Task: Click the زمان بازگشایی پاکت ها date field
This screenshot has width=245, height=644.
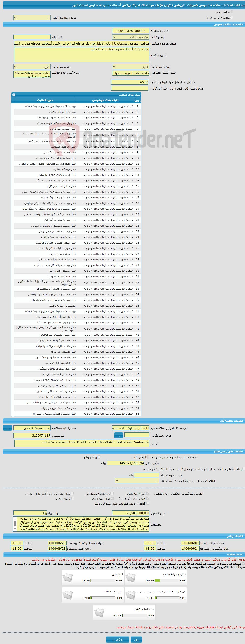Action: tap(190, 549)
